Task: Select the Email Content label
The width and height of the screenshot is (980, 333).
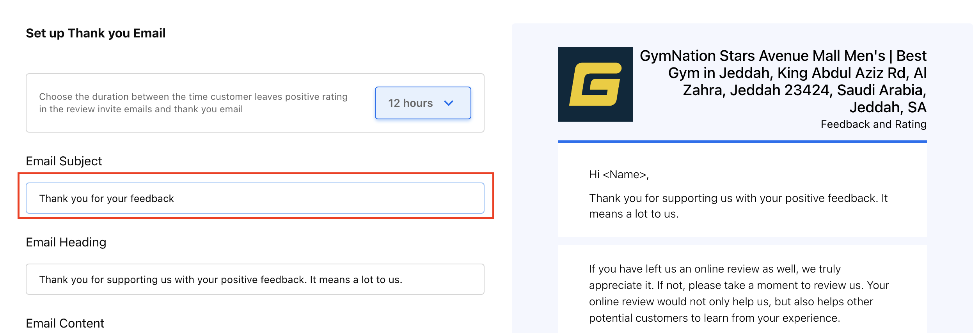Action: pos(65,323)
